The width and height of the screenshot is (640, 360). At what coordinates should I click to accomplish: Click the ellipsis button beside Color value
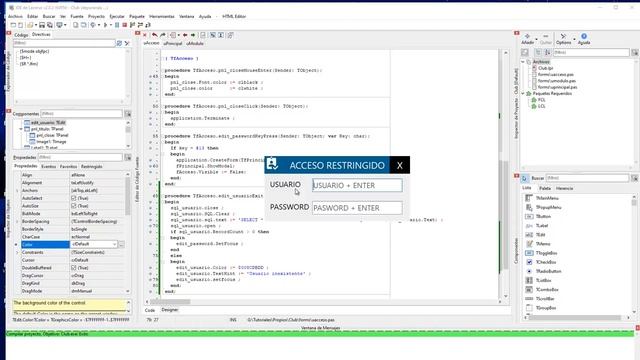click(x=121, y=244)
